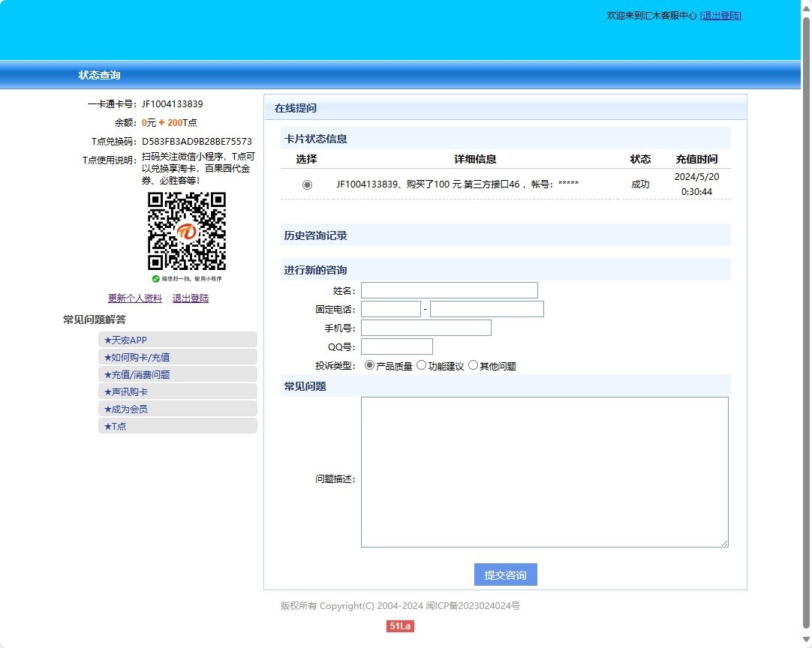Expand ★声讯购卡 FAQ item
This screenshot has height=648, width=812.
pyautogui.click(x=177, y=391)
